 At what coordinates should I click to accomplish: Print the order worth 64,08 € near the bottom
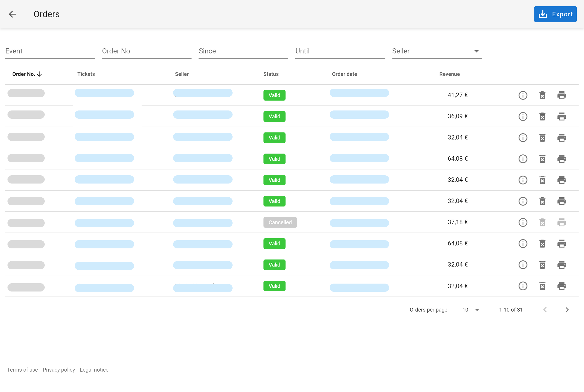(x=562, y=243)
